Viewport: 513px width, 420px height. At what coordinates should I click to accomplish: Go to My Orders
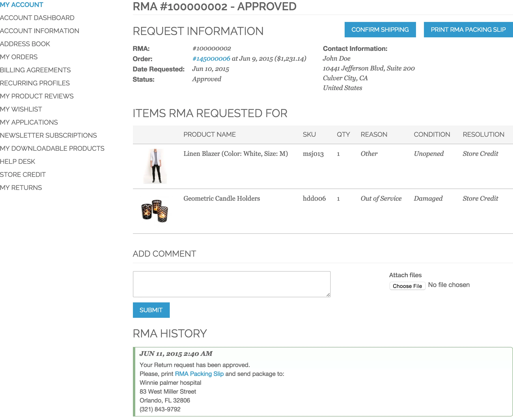click(19, 57)
